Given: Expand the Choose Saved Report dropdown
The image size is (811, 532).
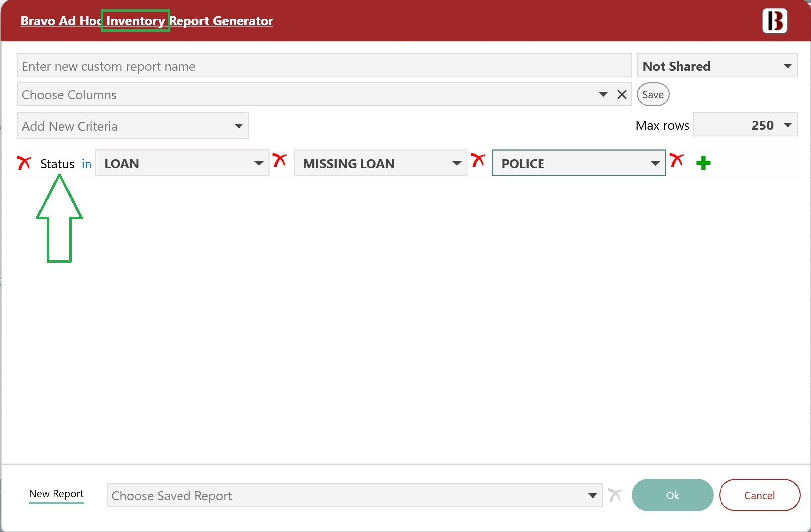Looking at the screenshot, I should click(355, 495).
